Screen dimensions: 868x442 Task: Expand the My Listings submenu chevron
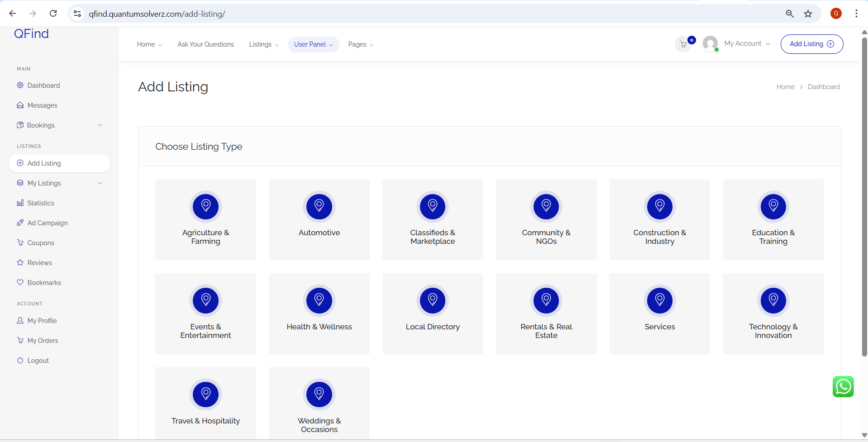(100, 183)
